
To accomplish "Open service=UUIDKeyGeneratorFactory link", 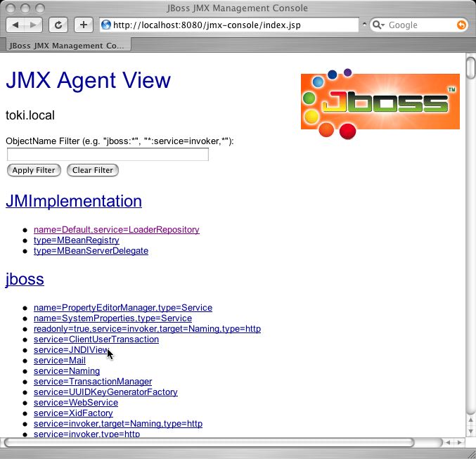I will click(x=105, y=392).
